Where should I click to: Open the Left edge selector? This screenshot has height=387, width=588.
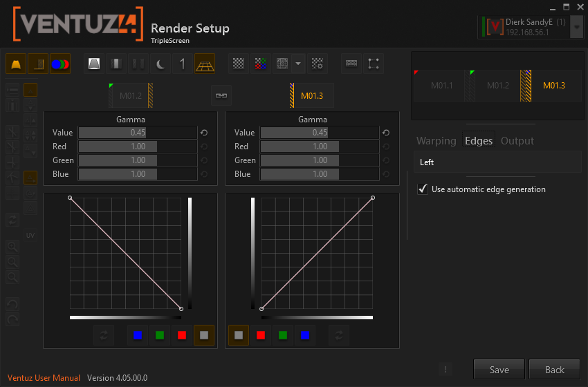496,162
